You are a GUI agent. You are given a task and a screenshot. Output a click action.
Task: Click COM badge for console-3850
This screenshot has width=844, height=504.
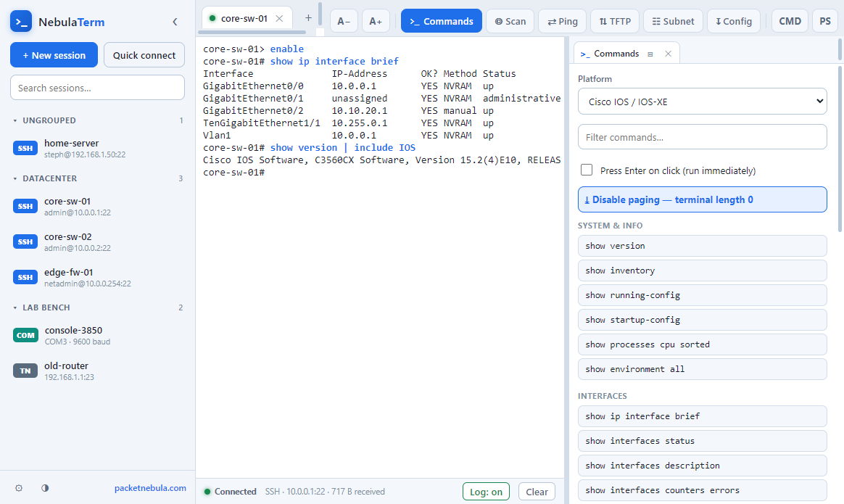coord(25,336)
